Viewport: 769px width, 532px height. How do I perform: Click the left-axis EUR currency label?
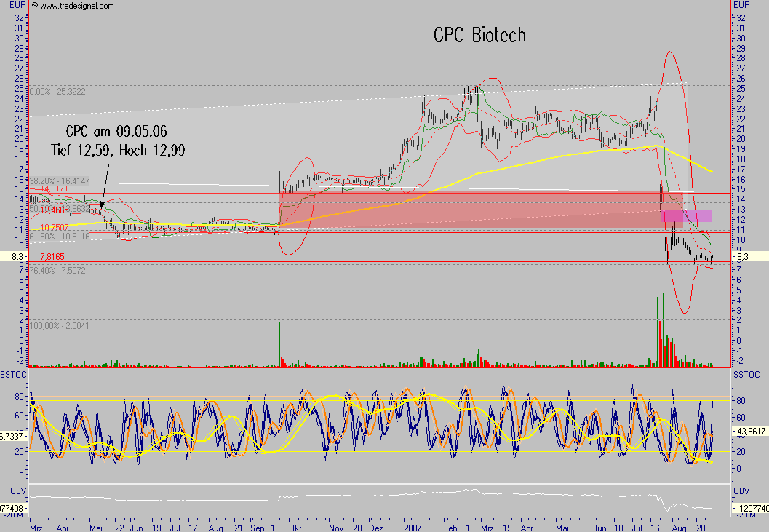click(17, 5)
